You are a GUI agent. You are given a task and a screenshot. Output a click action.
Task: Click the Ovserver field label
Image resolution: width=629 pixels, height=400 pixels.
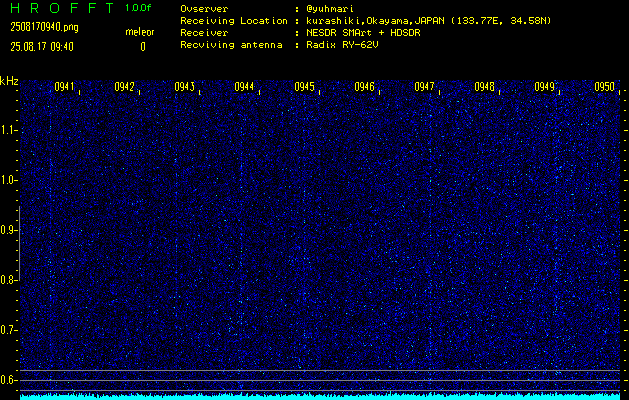[x=204, y=9]
